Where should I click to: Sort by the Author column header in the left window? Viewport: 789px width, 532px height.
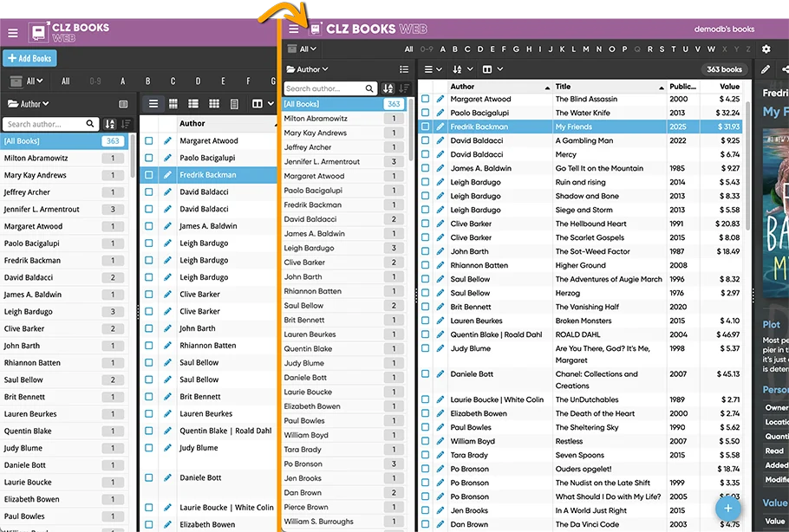[x=226, y=124]
